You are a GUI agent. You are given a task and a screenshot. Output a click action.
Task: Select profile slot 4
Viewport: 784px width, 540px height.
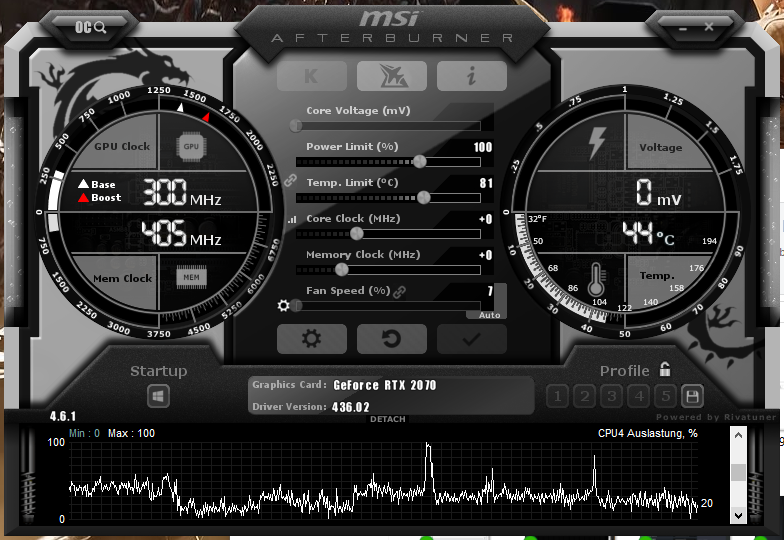(638, 396)
